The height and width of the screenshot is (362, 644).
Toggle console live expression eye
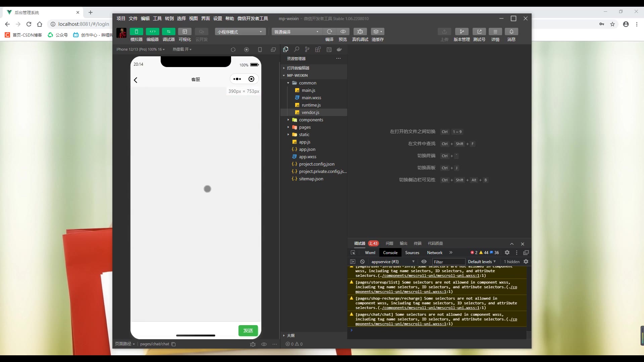424,262
